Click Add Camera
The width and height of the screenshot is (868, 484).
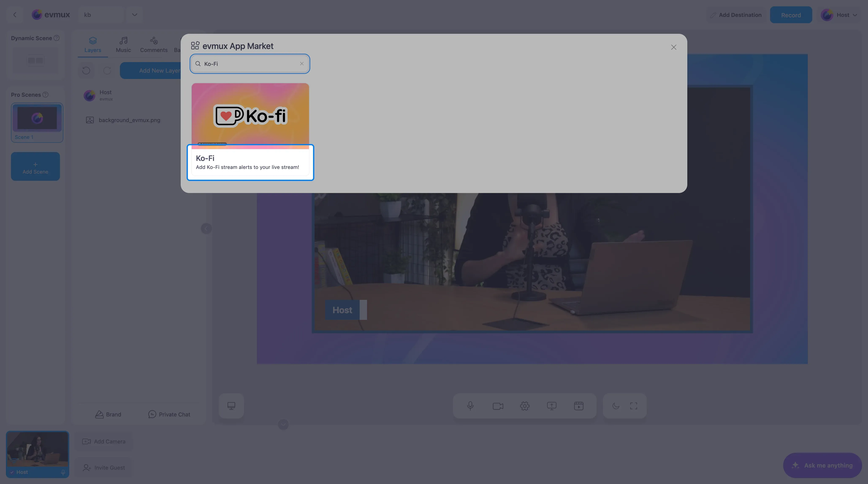pyautogui.click(x=104, y=441)
